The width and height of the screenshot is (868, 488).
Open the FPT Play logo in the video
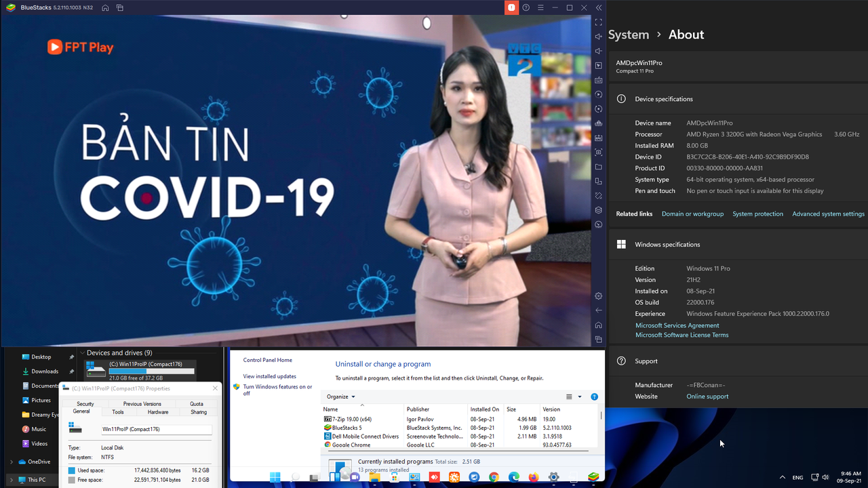coord(80,47)
